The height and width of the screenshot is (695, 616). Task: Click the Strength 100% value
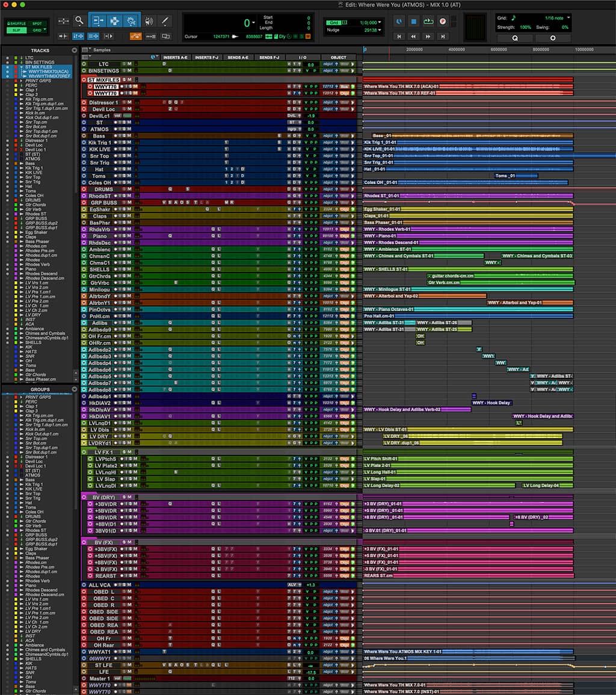[525, 28]
